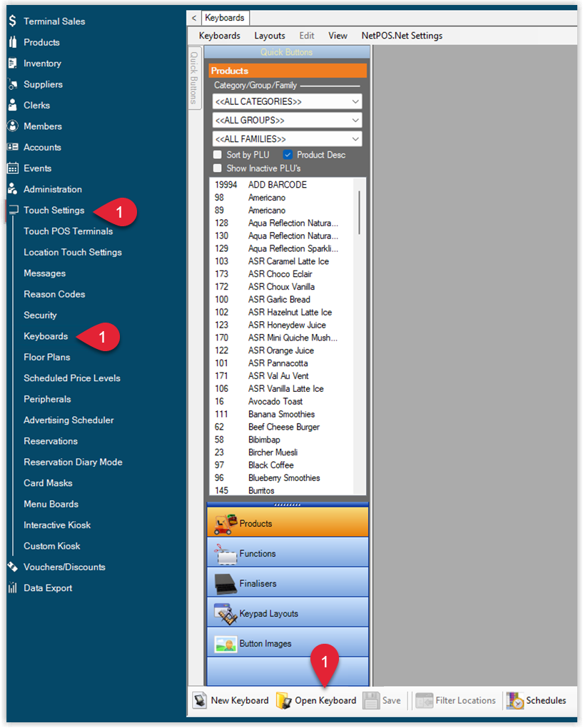
Task: Click the Quick Buttons panel header
Action: pos(287,52)
